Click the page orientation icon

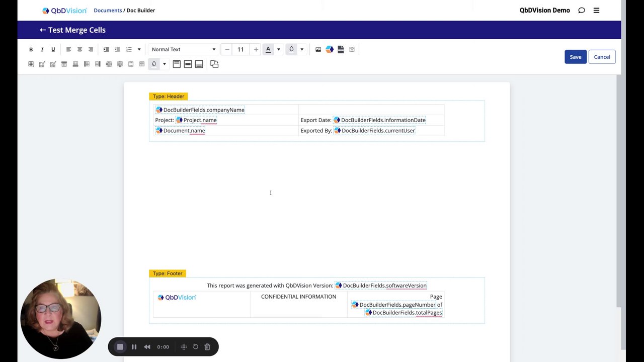click(x=214, y=64)
